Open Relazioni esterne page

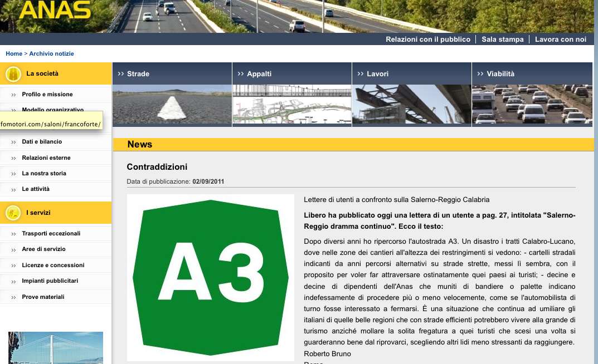[x=46, y=158]
